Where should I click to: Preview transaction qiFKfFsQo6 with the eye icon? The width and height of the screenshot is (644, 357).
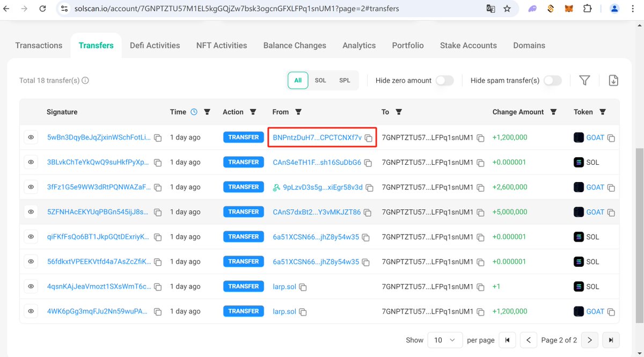coord(31,237)
